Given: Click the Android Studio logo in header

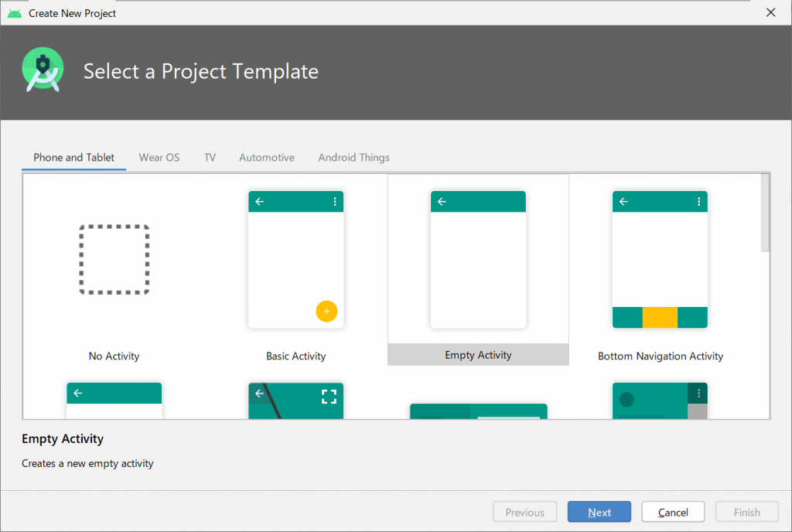Looking at the screenshot, I should (x=43, y=70).
